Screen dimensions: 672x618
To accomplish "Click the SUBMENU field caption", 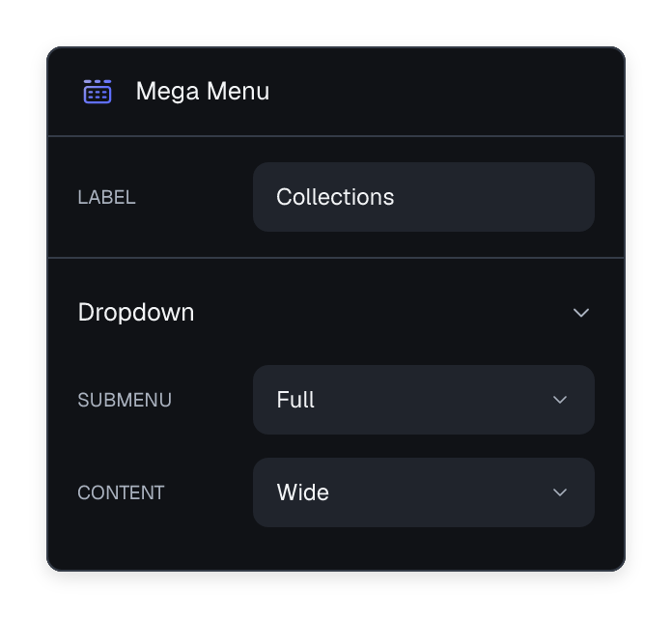I will tap(125, 401).
